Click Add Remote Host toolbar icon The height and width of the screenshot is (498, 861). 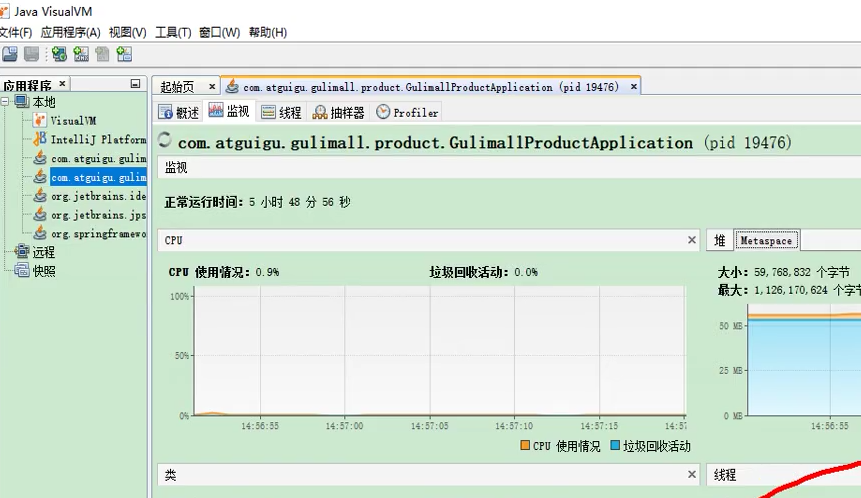(59, 54)
